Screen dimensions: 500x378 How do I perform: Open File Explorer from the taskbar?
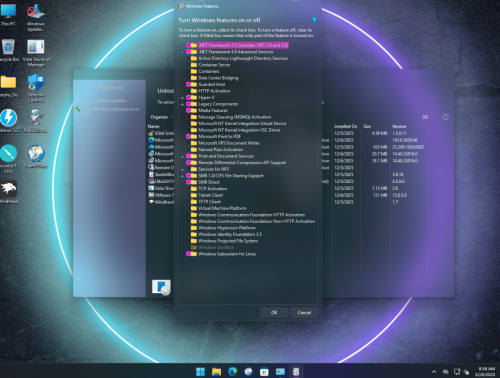[x=216, y=371]
